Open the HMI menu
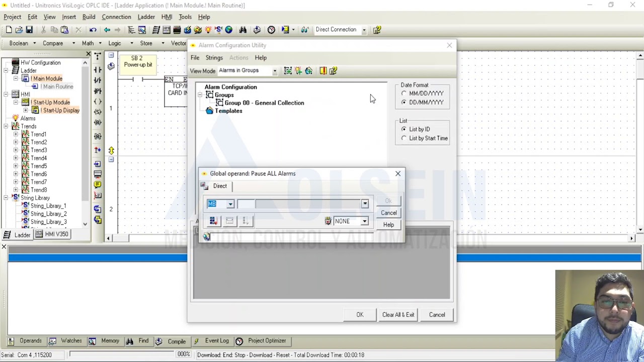 (x=167, y=17)
